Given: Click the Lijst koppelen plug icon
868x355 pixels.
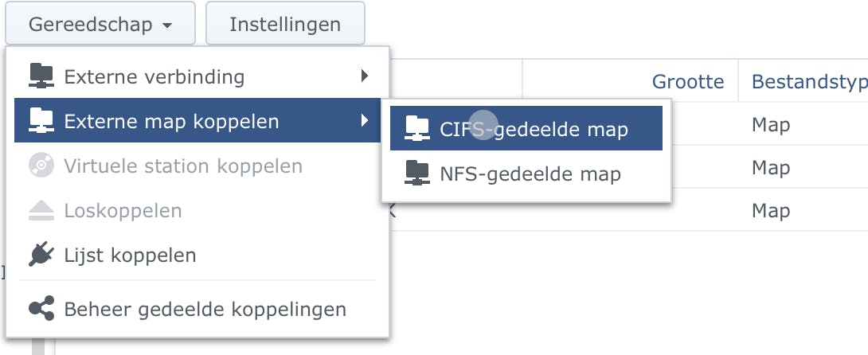Looking at the screenshot, I should click(41, 255).
